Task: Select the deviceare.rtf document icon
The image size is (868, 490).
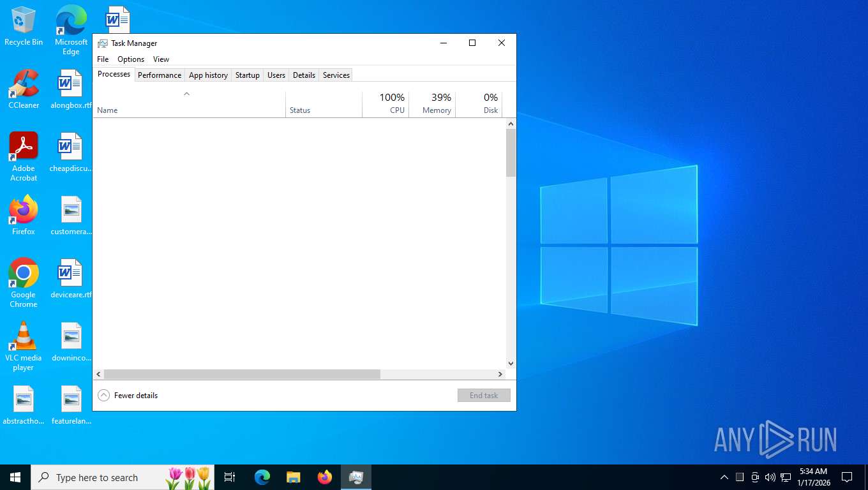Action: click(x=71, y=279)
